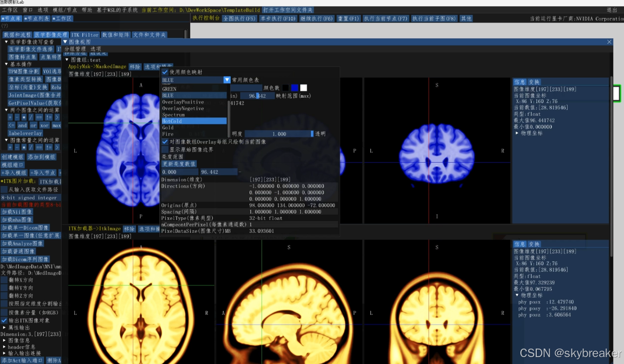Click / operator under 图像常量之间的运算

[31, 147]
